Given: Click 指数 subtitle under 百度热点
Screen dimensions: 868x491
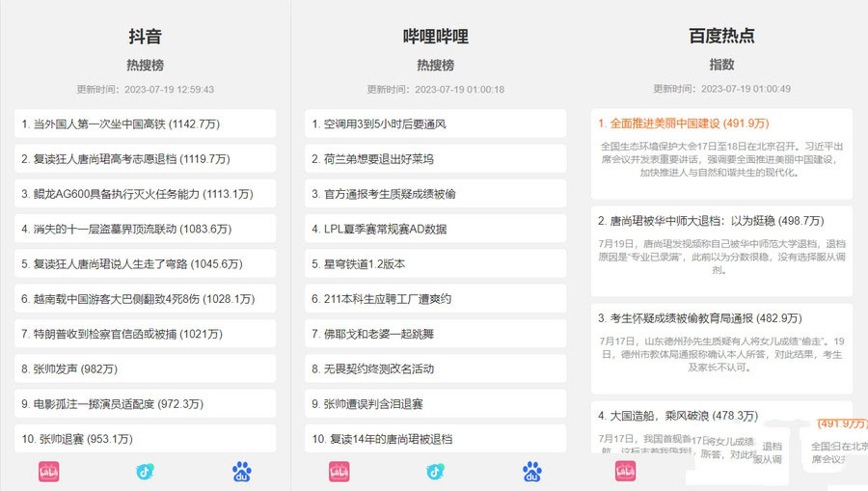Looking at the screenshot, I should point(721,65).
